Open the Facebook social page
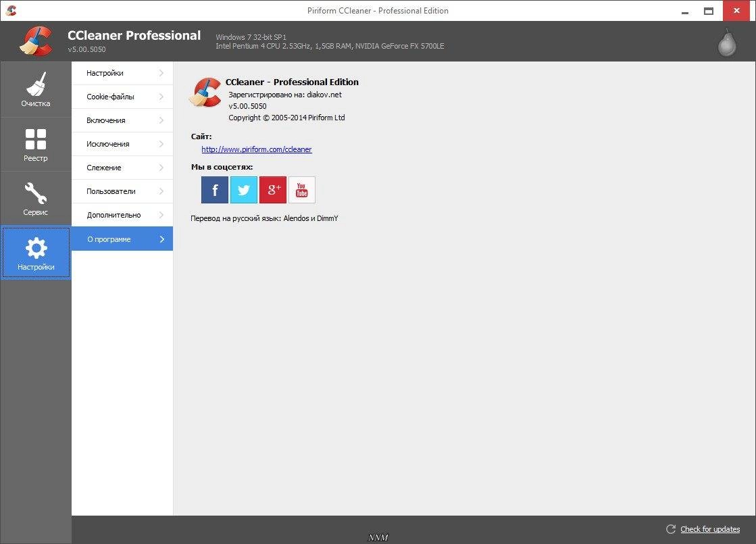 (215, 189)
